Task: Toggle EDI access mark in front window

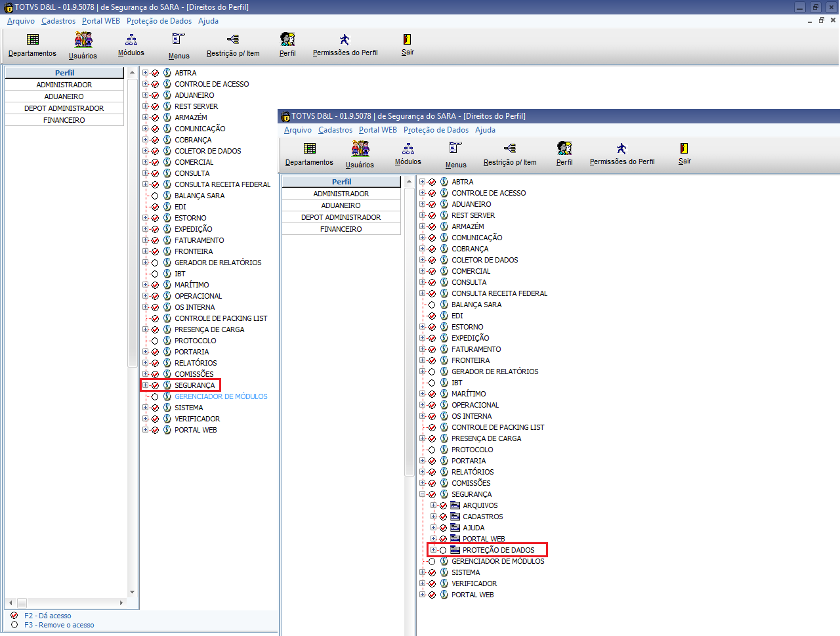Action: pos(432,316)
